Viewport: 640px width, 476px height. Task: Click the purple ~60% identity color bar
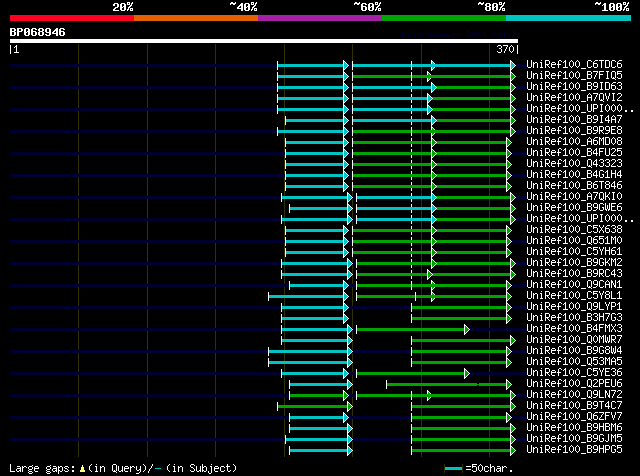coord(320,18)
